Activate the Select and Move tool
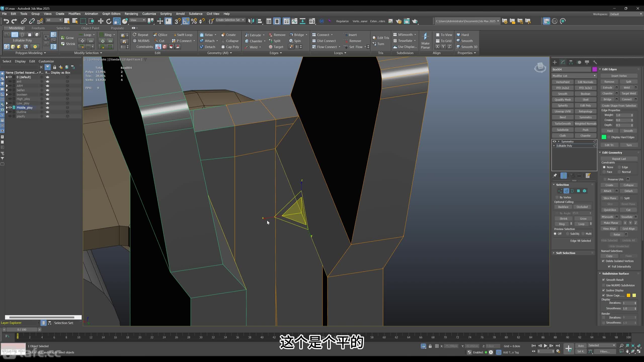The image size is (644, 362). [101, 21]
